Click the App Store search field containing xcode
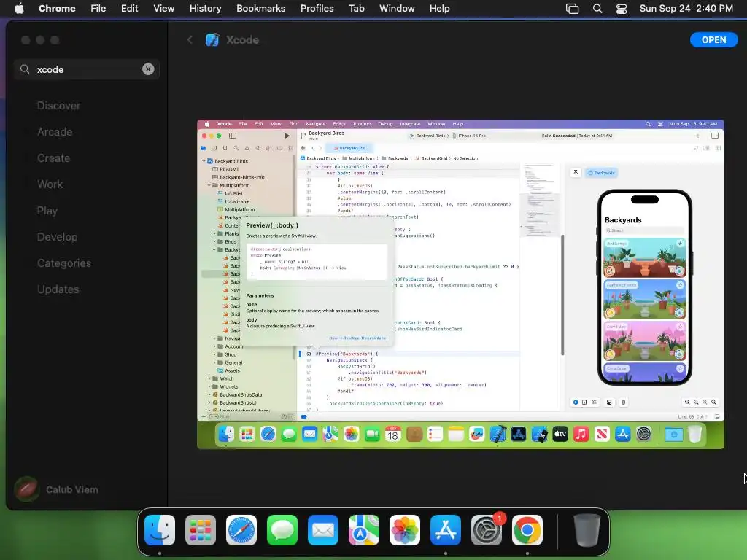 pos(87,69)
